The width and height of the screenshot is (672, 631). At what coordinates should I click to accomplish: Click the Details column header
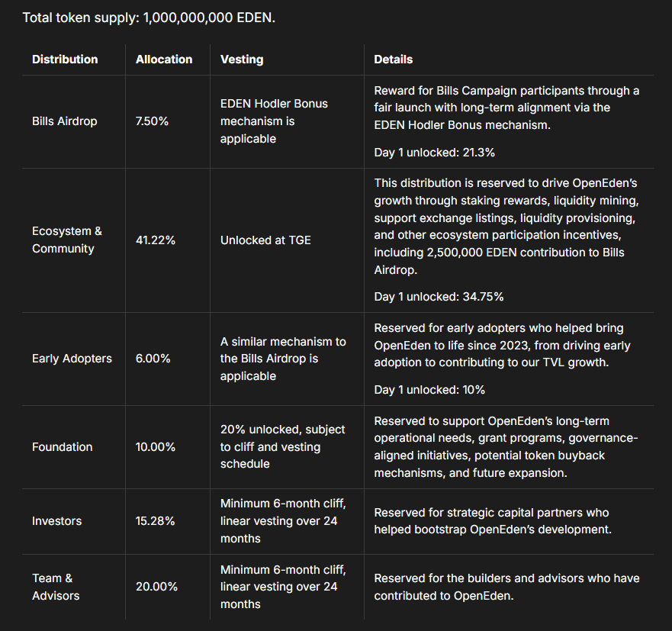(394, 60)
